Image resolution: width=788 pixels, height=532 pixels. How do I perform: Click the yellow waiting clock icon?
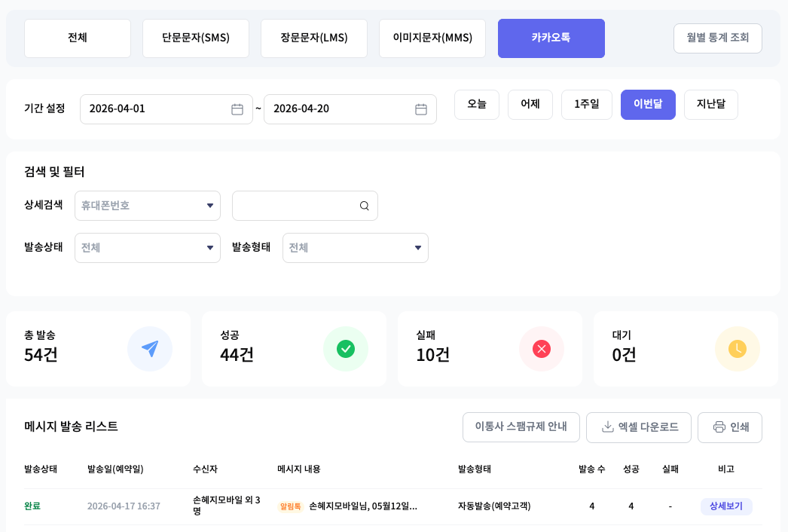tap(737, 349)
